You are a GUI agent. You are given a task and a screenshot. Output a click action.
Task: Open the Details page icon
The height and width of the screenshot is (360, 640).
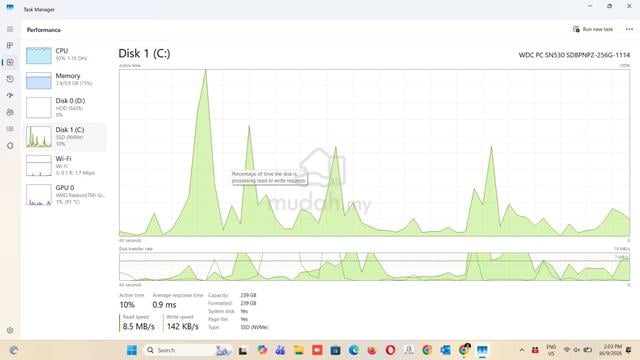[10, 129]
